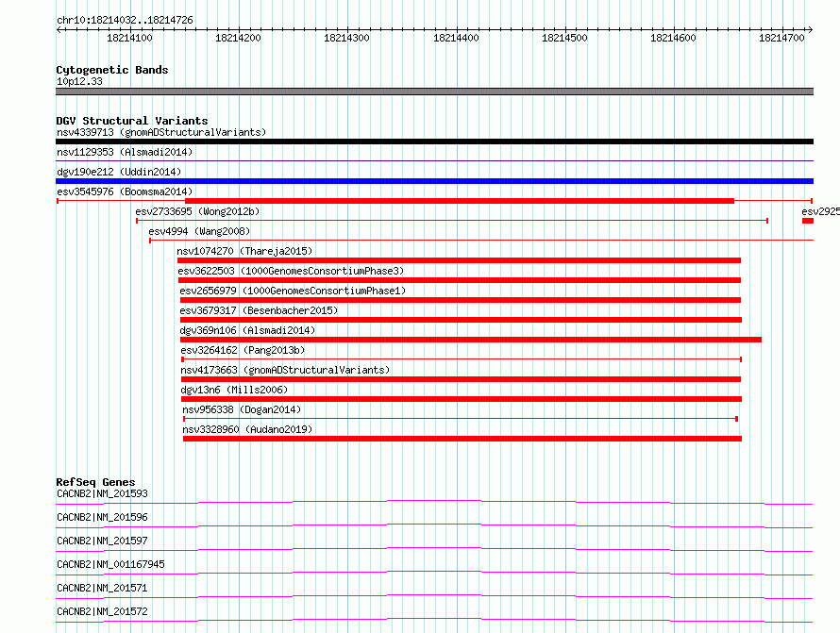
Task: Open variant dgv190e212 (Uddin2014) label
Action: (119, 172)
